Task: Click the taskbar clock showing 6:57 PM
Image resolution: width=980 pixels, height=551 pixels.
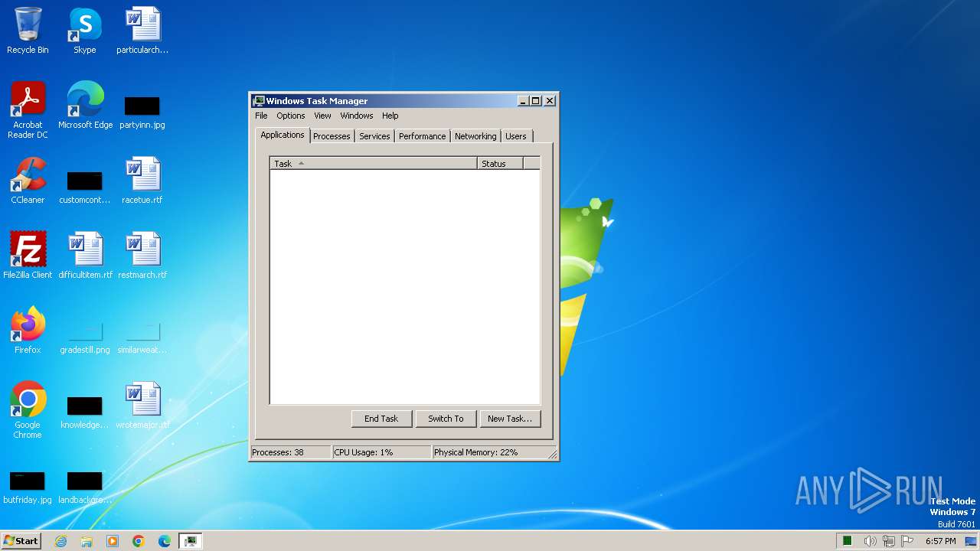Action: click(940, 541)
